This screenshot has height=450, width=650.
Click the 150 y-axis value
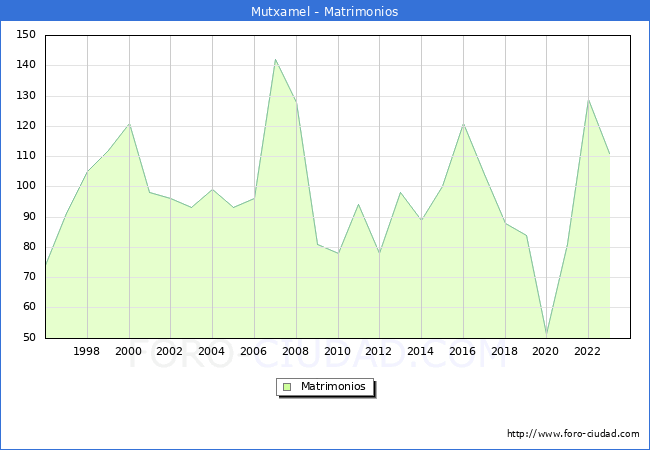click(26, 35)
